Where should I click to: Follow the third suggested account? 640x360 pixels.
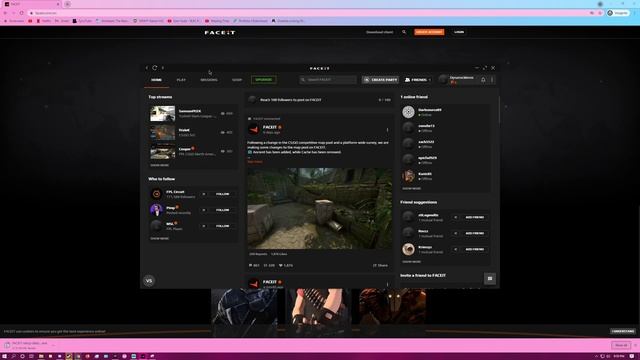tap(222, 226)
